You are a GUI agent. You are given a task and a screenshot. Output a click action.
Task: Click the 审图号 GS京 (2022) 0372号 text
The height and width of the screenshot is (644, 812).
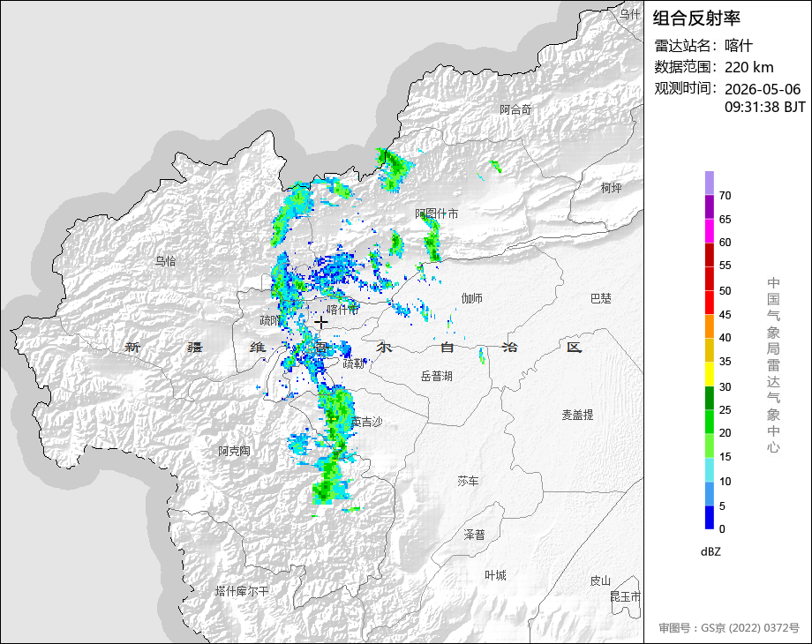(729, 627)
